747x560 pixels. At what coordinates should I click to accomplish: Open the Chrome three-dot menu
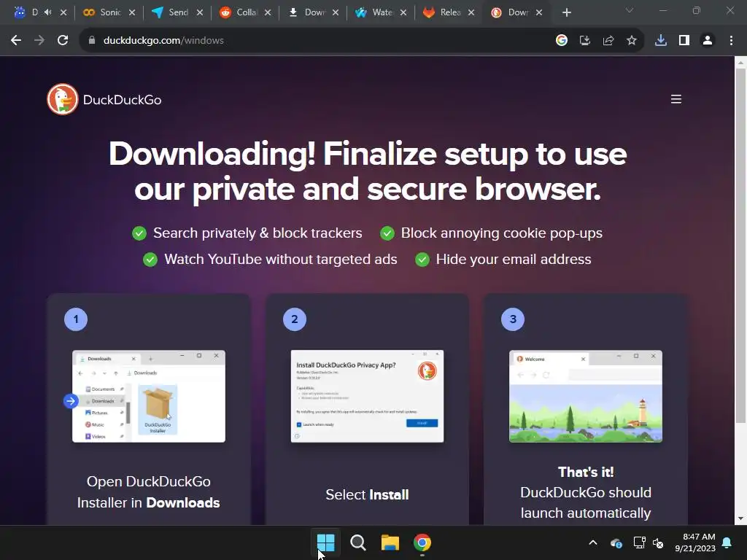pyautogui.click(x=731, y=41)
